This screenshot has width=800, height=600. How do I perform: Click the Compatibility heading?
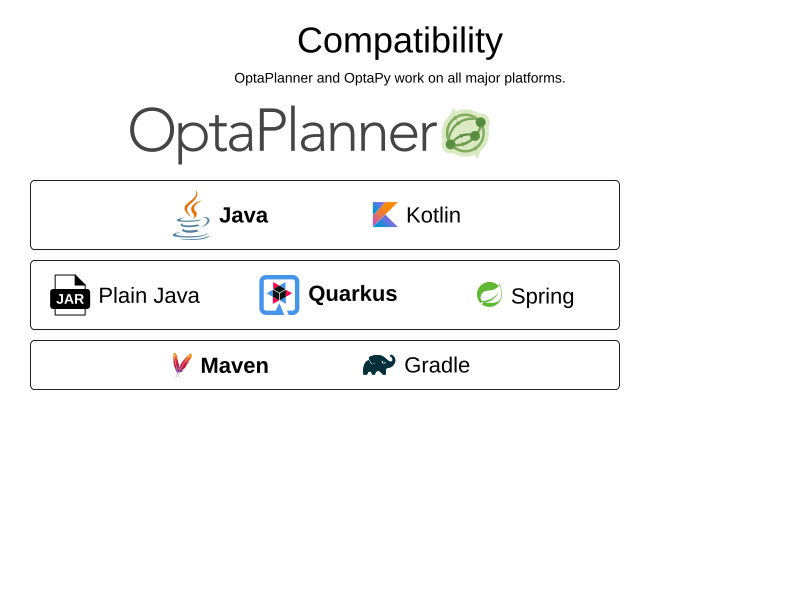click(x=400, y=40)
